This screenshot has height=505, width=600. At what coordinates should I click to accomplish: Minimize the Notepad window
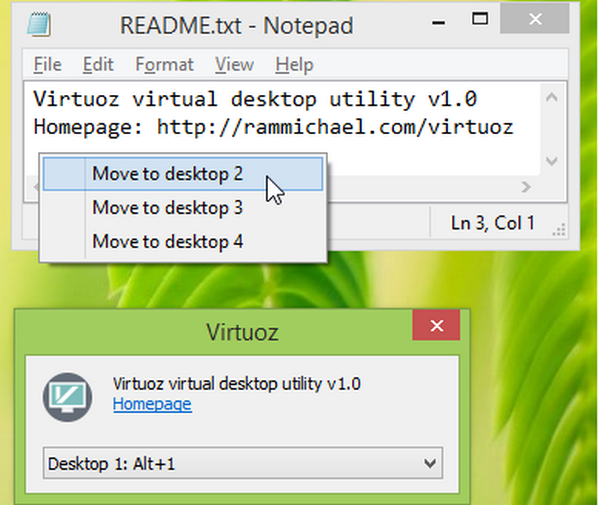439,22
